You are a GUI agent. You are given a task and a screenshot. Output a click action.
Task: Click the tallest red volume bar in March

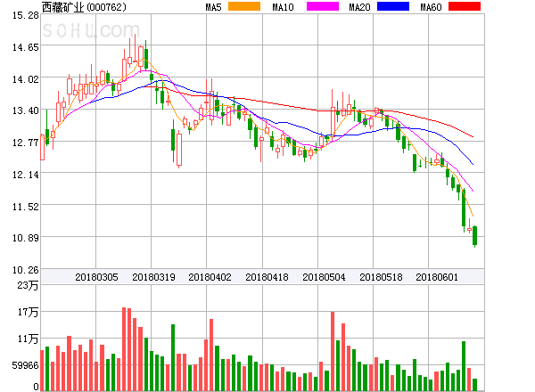point(124,349)
